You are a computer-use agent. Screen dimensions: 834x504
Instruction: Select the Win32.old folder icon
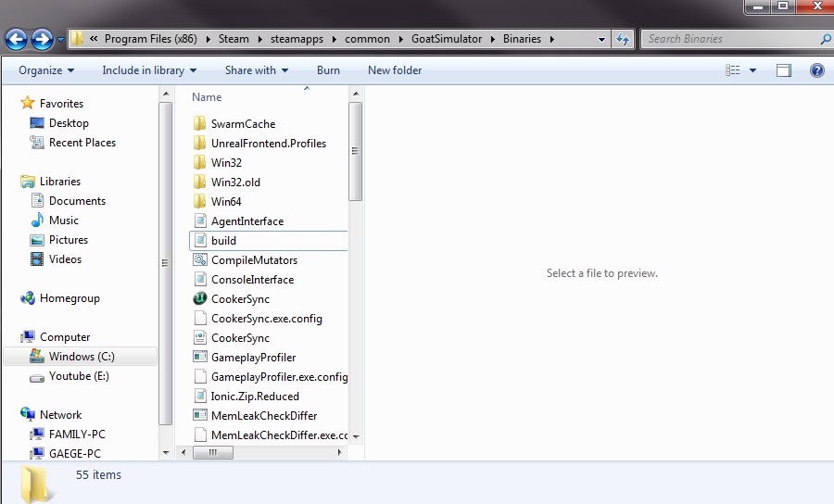pos(199,182)
